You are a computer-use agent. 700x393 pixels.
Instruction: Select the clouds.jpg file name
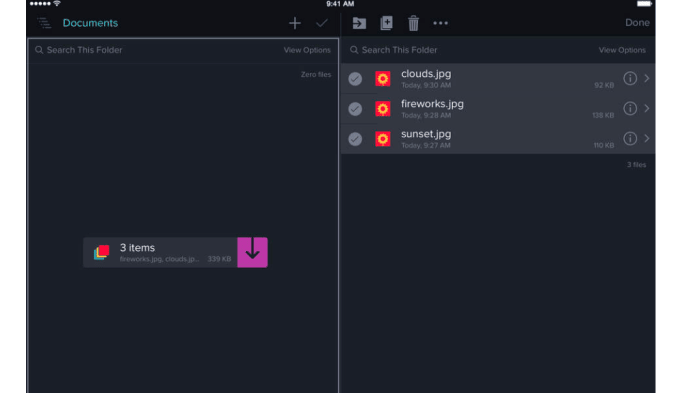tap(426, 74)
